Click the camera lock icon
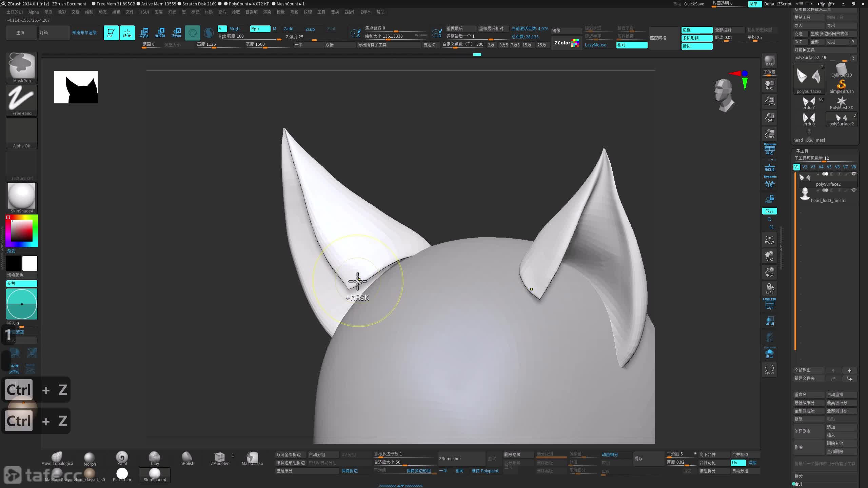This screenshot has width=868, height=488. coord(769,199)
